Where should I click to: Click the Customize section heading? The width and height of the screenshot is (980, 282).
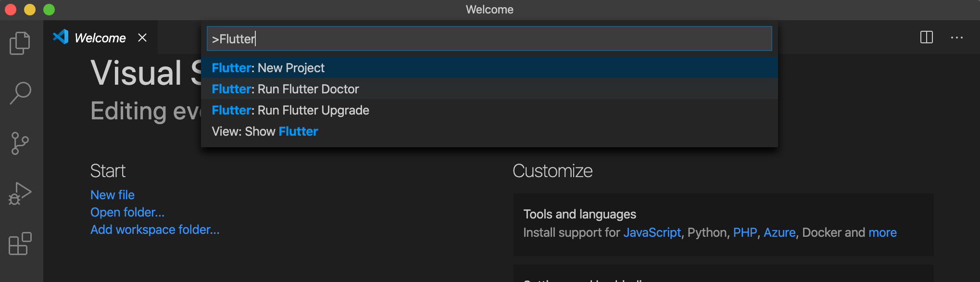click(553, 171)
